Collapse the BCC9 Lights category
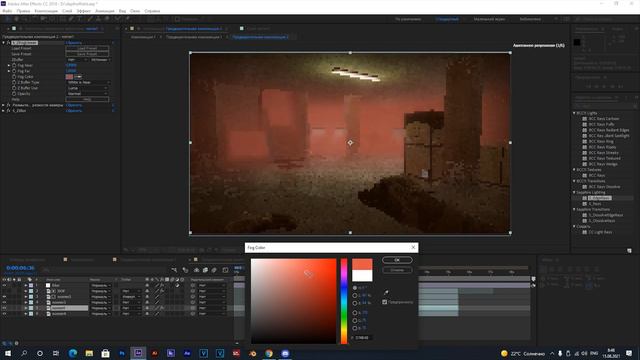Screen dimensions: 640x360 pos(574,113)
